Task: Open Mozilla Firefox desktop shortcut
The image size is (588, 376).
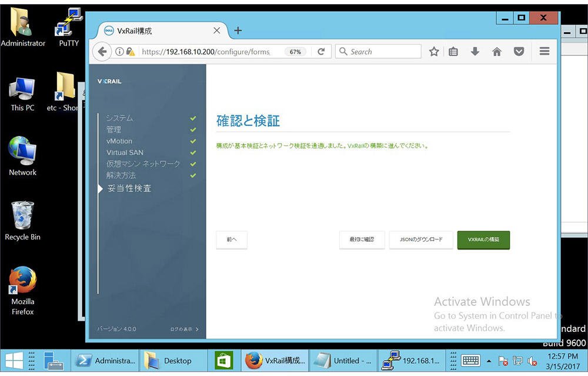Action: pos(22,291)
